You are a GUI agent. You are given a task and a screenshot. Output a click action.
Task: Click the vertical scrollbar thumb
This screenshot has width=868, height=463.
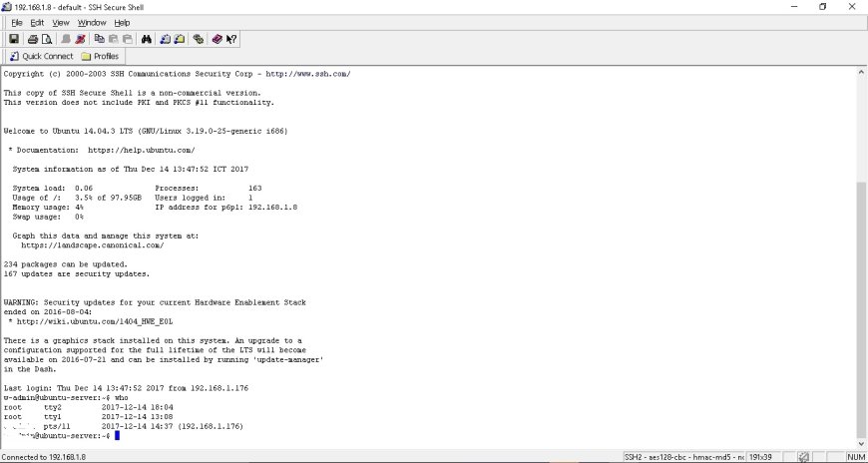point(862,309)
